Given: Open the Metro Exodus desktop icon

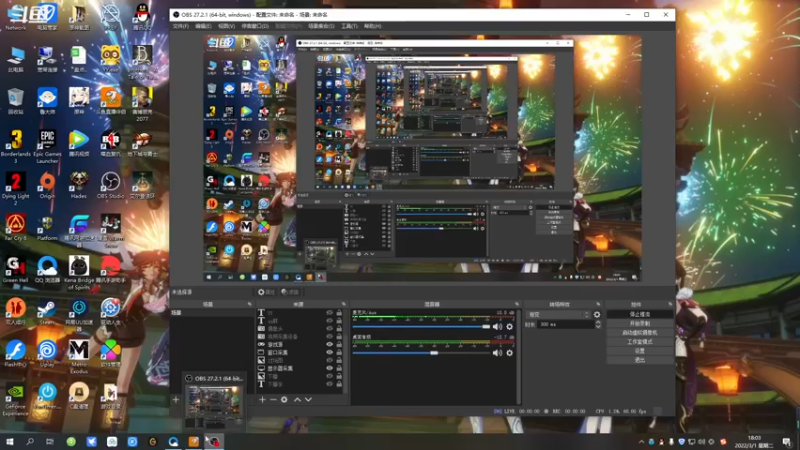Looking at the screenshot, I should point(79,357).
